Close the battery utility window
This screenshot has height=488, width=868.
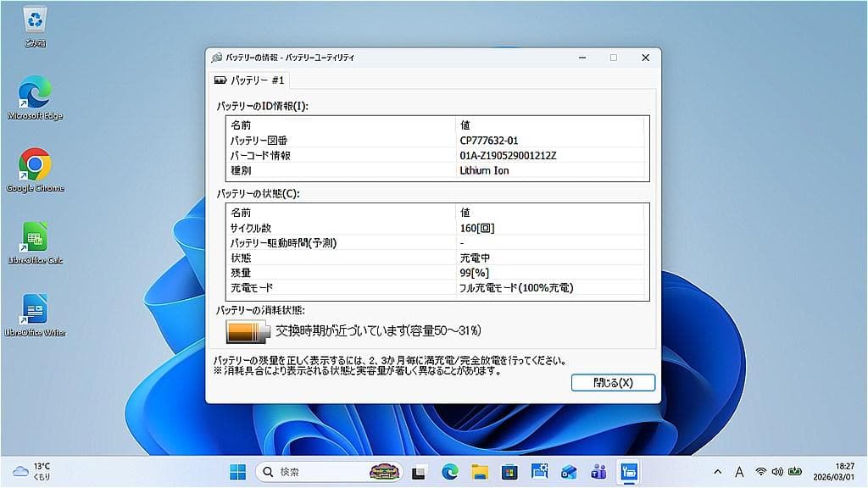pos(645,58)
